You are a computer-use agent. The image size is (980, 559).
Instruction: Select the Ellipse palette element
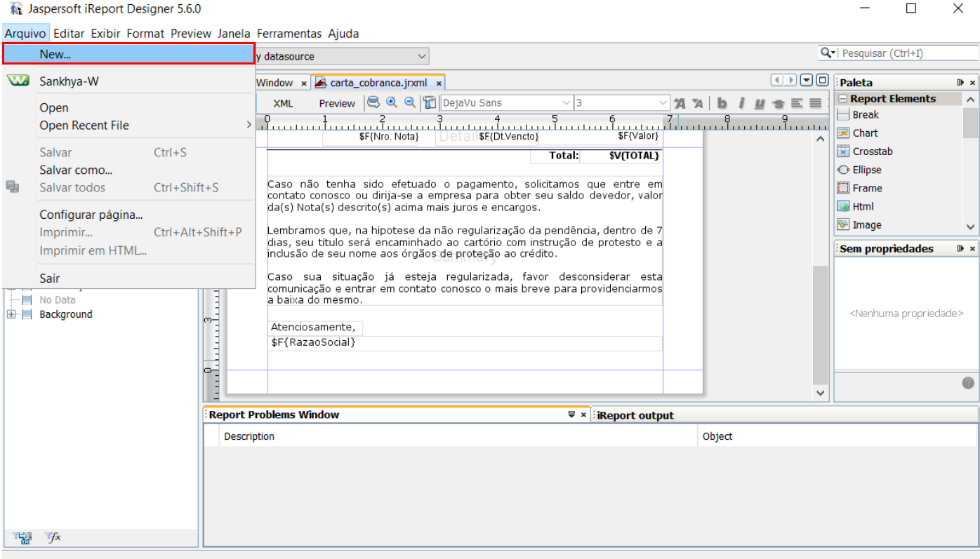(x=866, y=170)
